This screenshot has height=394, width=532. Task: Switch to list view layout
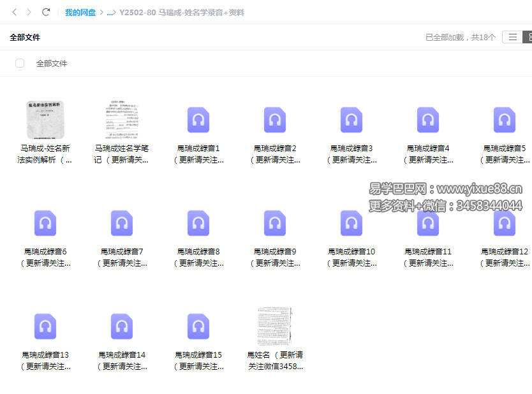[513, 37]
